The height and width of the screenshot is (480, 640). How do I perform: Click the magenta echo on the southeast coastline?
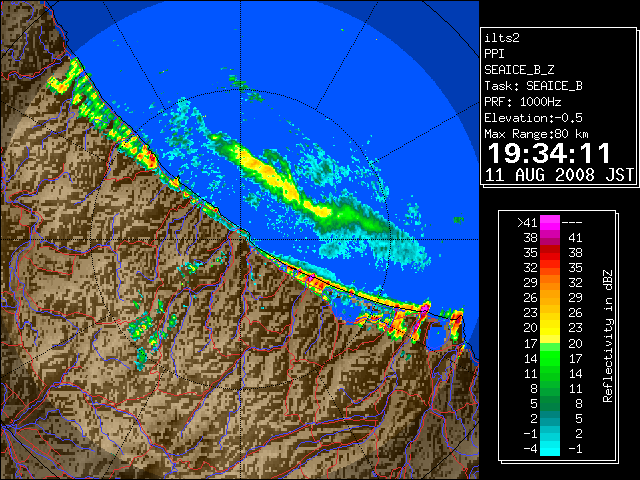pos(425,308)
